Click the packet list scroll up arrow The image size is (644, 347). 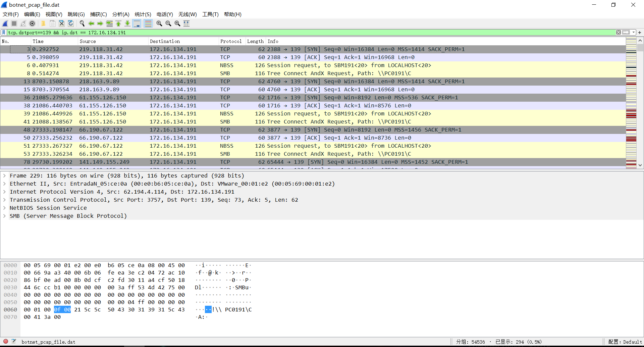pos(640,41)
